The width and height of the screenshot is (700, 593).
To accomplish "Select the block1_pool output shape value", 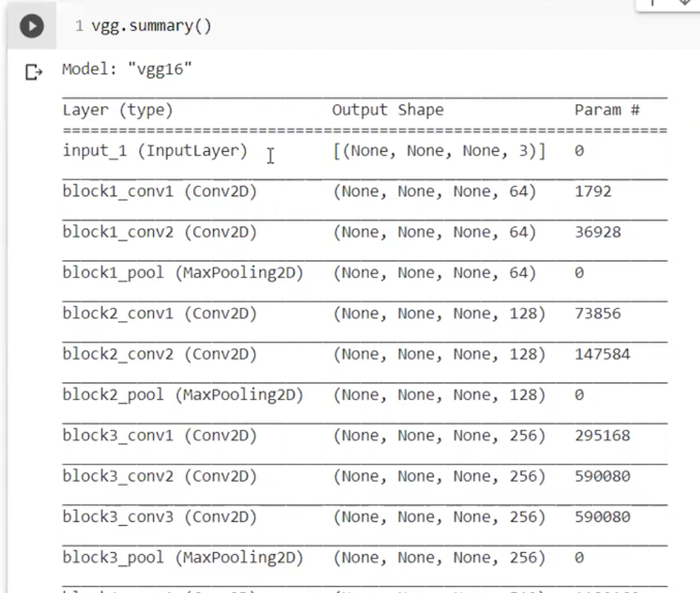I will coord(435,272).
